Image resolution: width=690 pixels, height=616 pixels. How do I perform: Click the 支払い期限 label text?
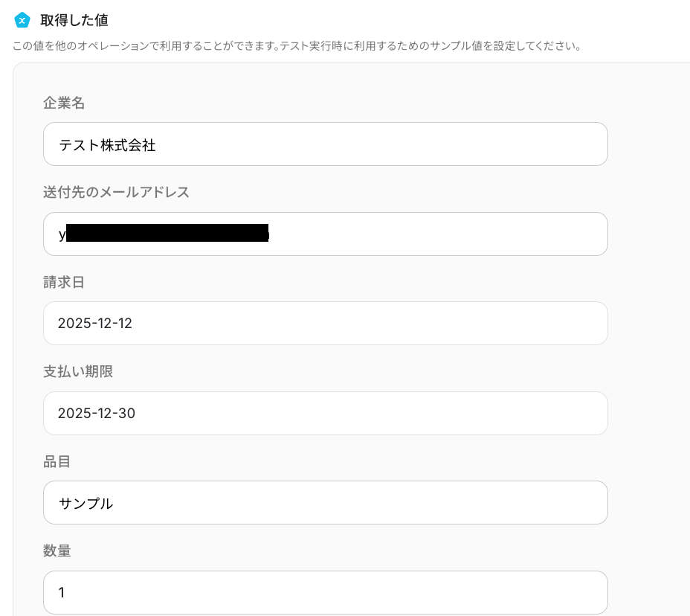[x=78, y=371]
